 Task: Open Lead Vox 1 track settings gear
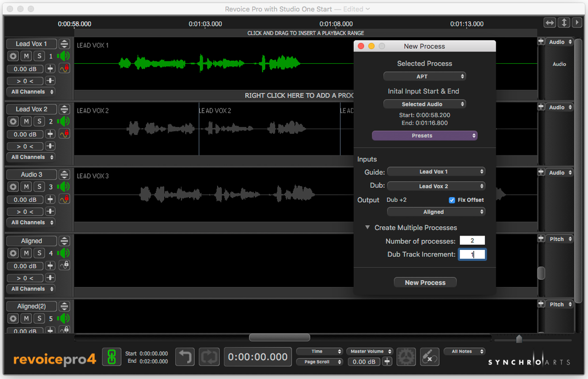(x=13, y=56)
